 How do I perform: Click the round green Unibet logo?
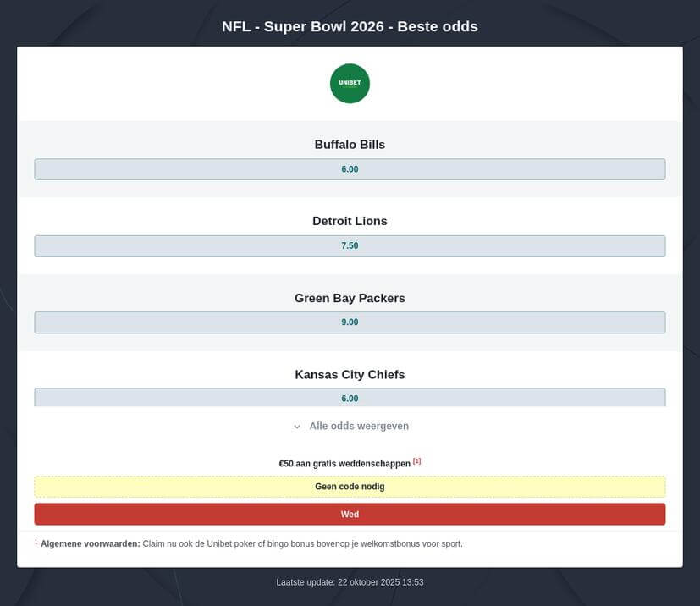350,84
